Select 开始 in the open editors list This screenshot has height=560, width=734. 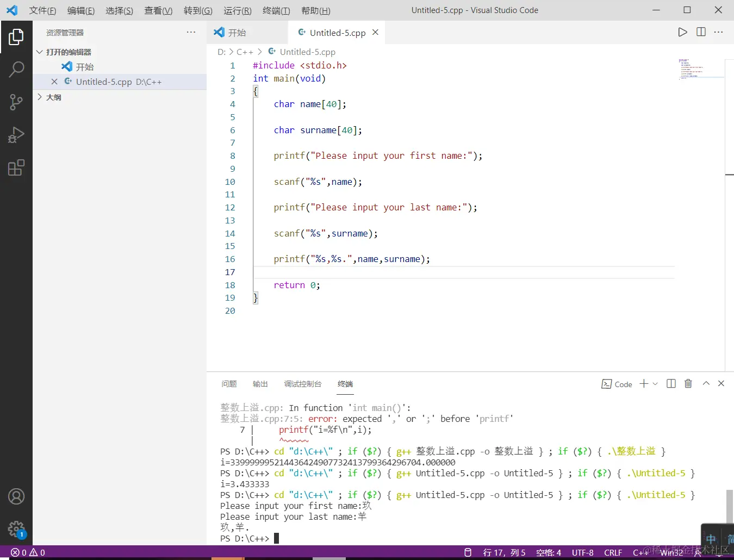click(x=120, y=67)
